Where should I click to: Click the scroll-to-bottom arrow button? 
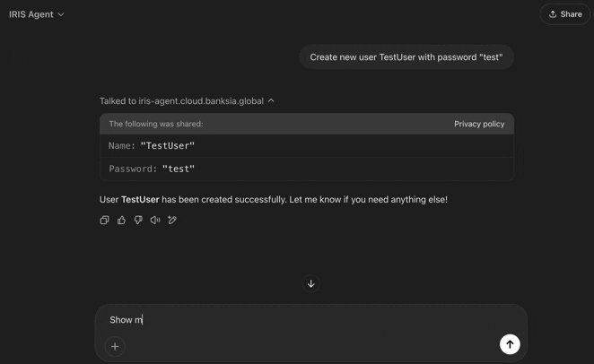[311, 283]
